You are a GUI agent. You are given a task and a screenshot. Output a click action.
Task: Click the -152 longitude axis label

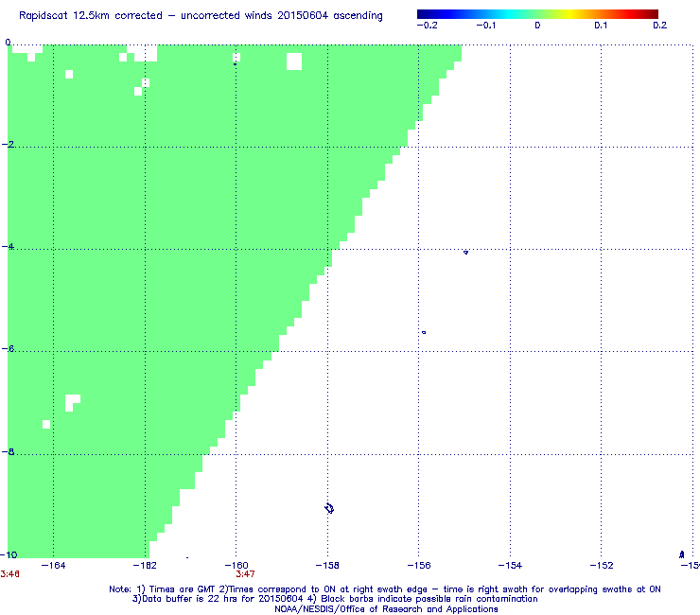(602, 566)
